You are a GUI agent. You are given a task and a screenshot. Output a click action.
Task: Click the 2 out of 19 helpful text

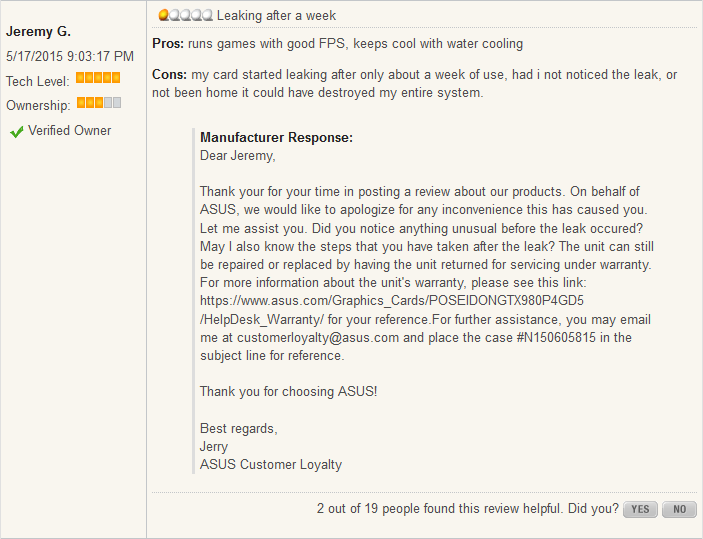tap(467, 509)
